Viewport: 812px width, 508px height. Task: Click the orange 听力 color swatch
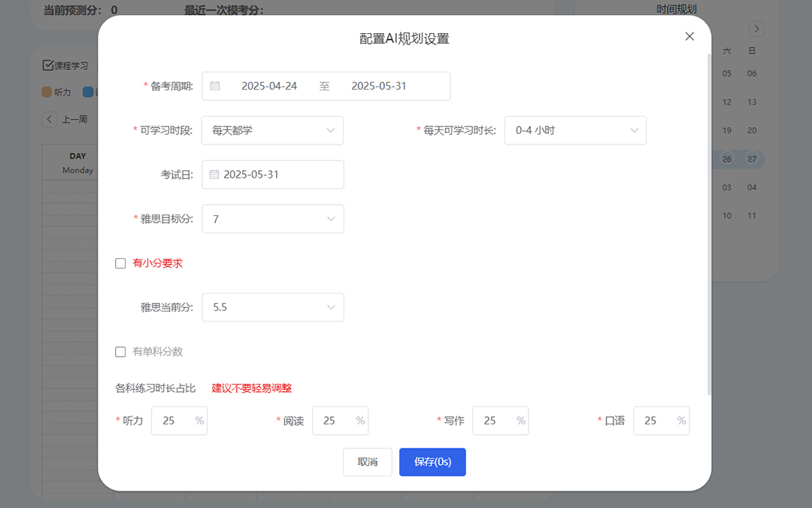pos(47,92)
